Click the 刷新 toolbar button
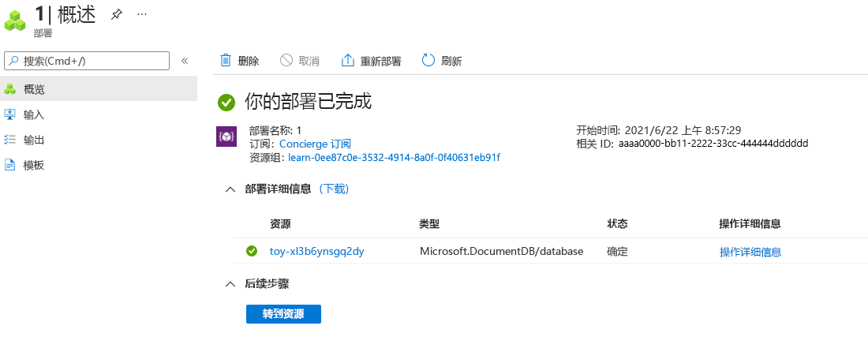The image size is (868, 352). coord(443,61)
